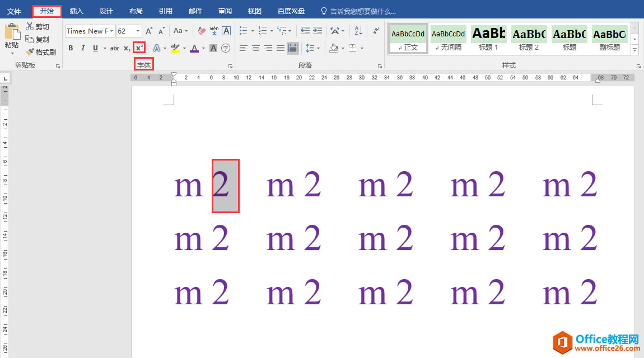The height and width of the screenshot is (358, 644).
Task: Center-align the text
Action: (256, 48)
